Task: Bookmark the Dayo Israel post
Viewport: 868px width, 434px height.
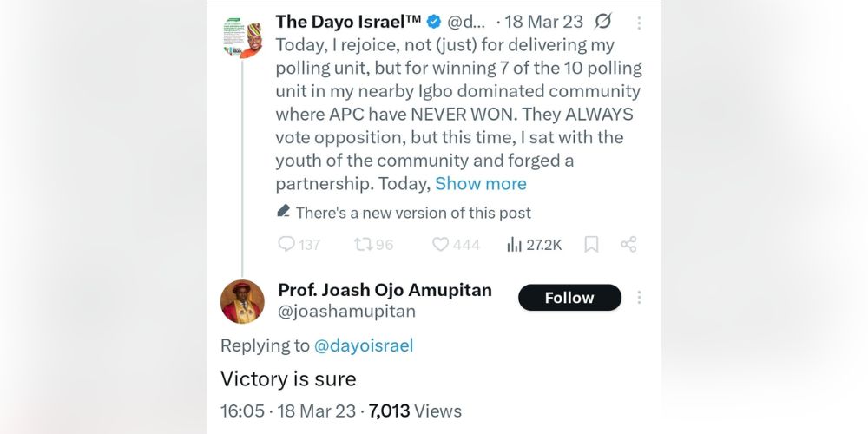Action: tap(591, 245)
